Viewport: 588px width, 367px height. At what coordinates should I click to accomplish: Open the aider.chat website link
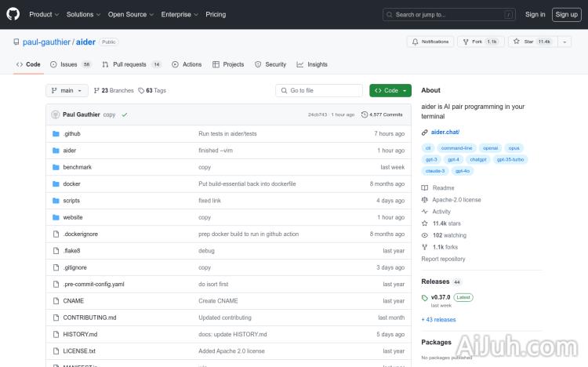tap(445, 133)
